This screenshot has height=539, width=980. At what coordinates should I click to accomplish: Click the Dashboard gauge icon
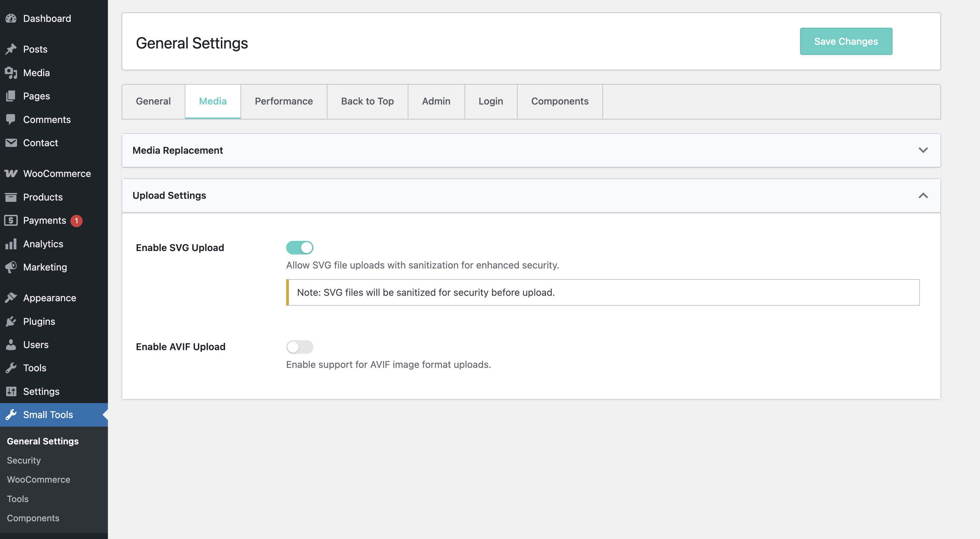11,18
